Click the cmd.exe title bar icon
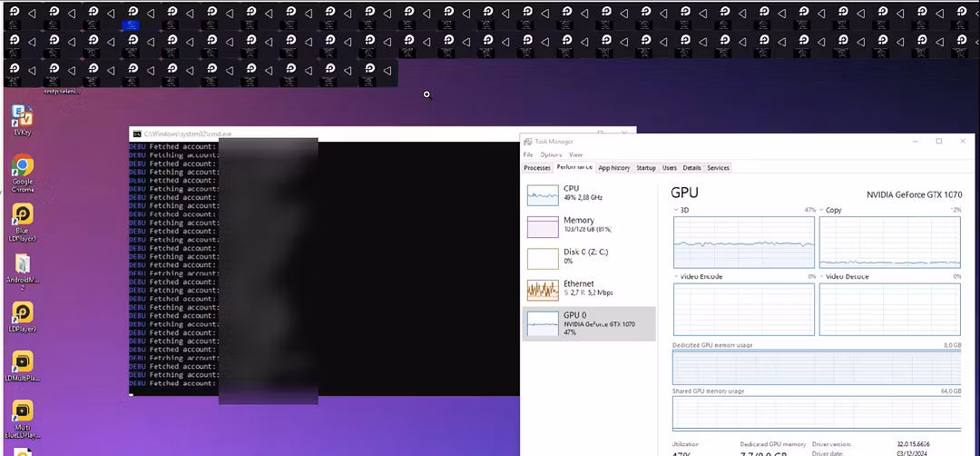The image size is (980, 456). pyautogui.click(x=136, y=134)
